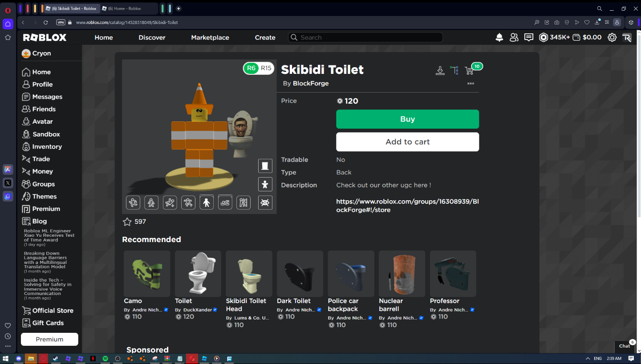641x364 pixels.
Task: Favorite the item using the star
Action: pos(127,221)
